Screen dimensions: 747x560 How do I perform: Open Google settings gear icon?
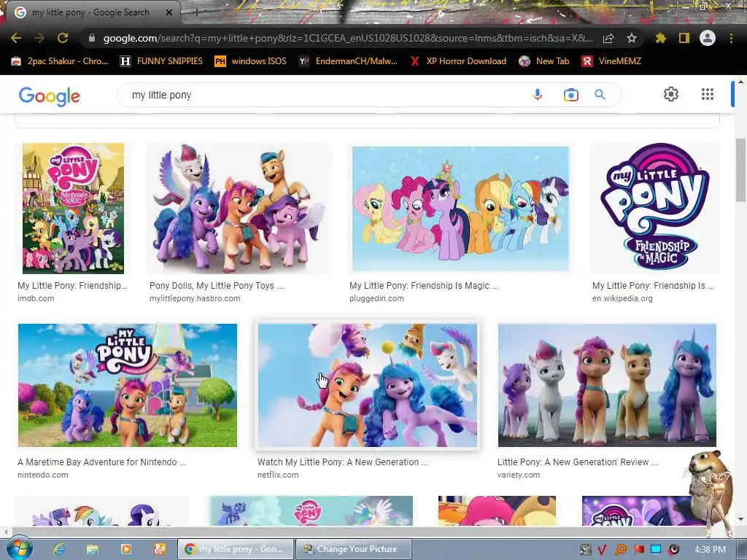[x=671, y=94]
